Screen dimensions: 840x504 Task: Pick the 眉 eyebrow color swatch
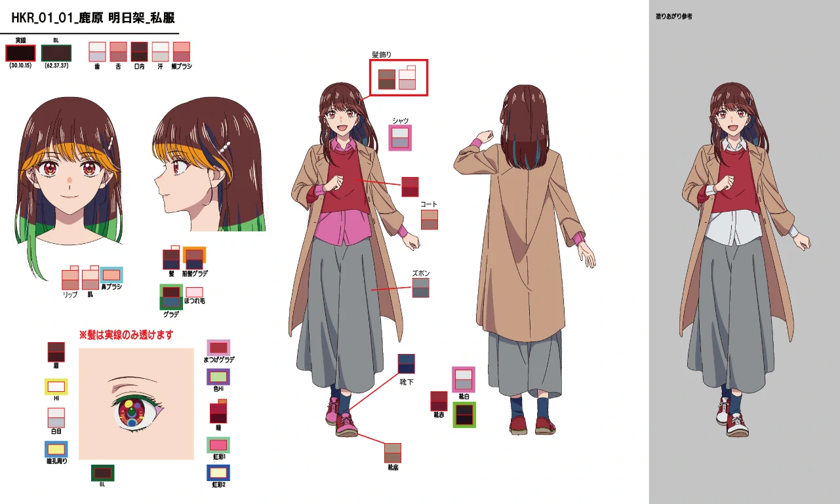56,352
